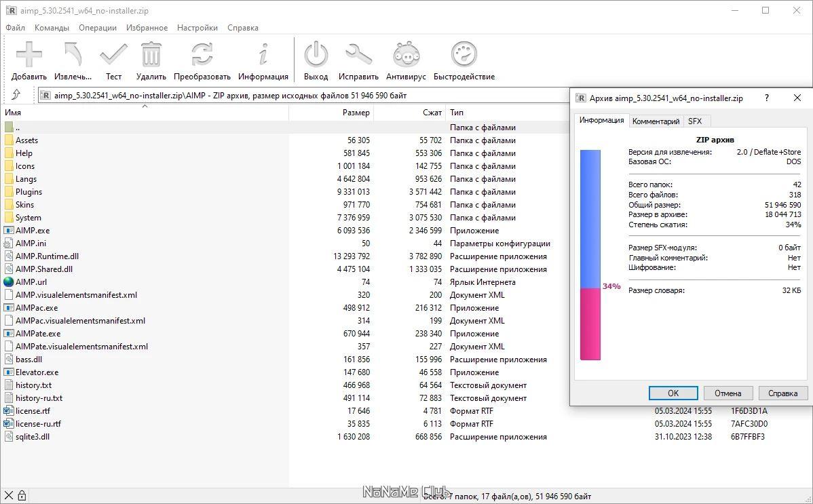
Task: Select license-ru.rtf file name
Action: tap(39, 424)
